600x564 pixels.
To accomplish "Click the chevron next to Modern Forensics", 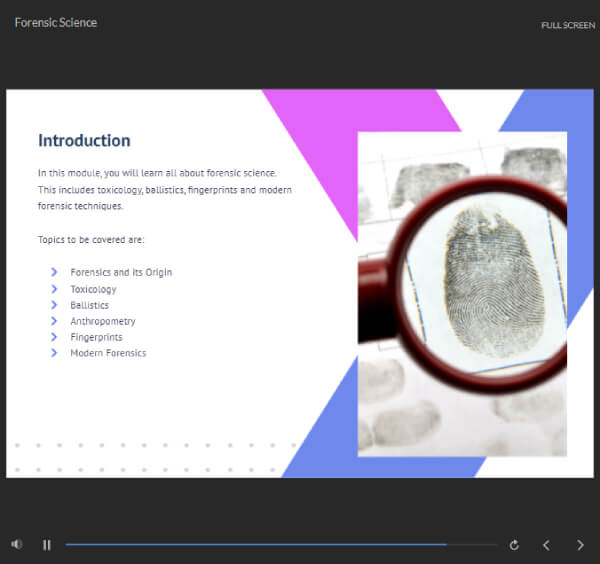I will tap(54, 353).
